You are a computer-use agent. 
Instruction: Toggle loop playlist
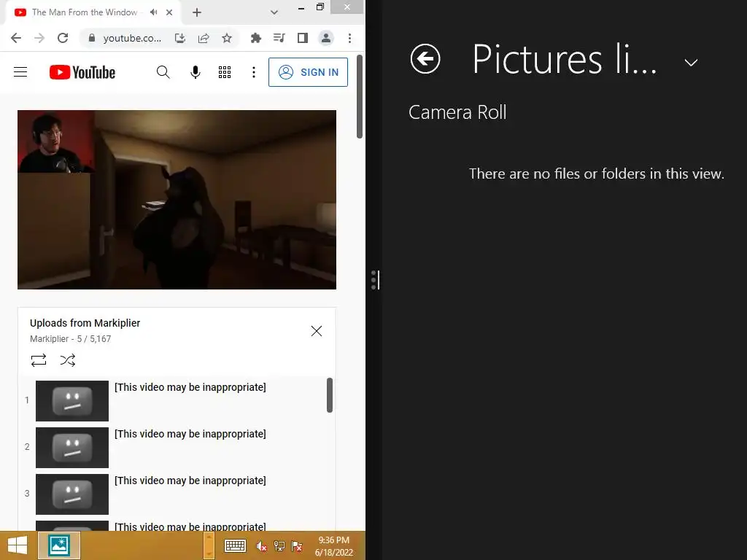39,360
